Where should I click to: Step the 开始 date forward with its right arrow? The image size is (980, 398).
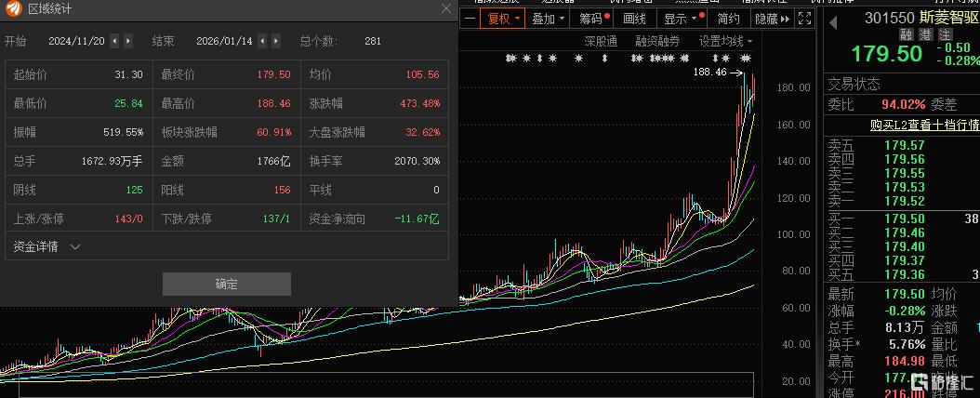(128, 41)
